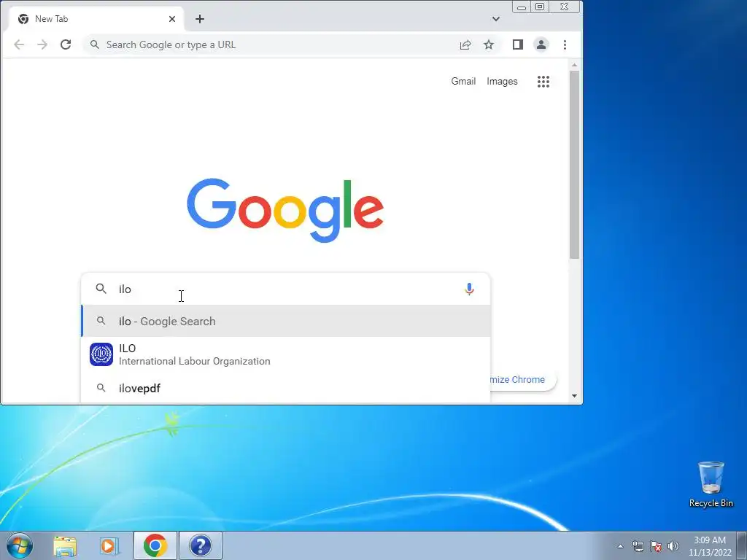Share this page icon in address bar
The image size is (747, 560).
pyautogui.click(x=465, y=44)
